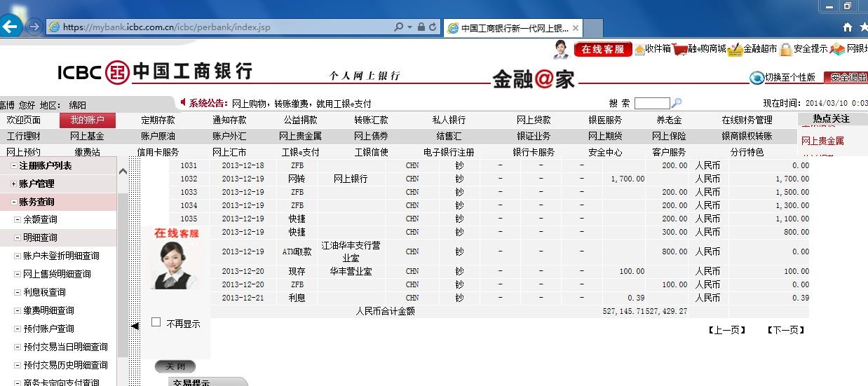868x386 pixels.
Task: Expand the 账户管理 tree node
Action: pyautogui.click(x=14, y=184)
